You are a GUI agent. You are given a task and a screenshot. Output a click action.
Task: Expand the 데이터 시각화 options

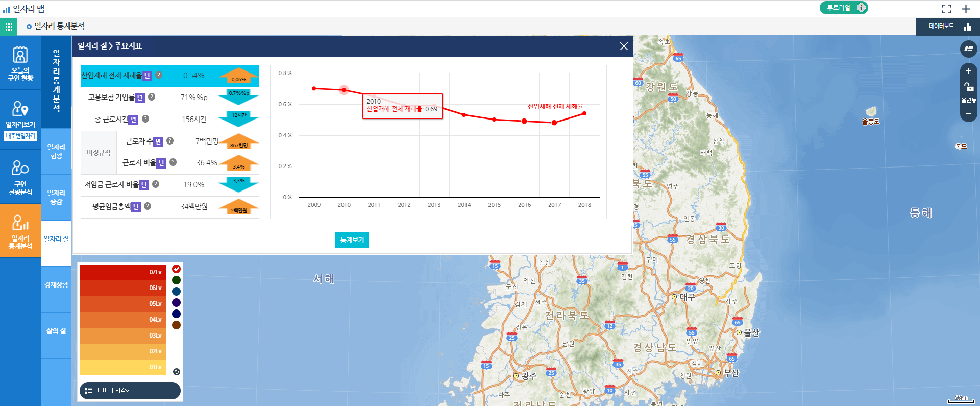coord(130,391)
